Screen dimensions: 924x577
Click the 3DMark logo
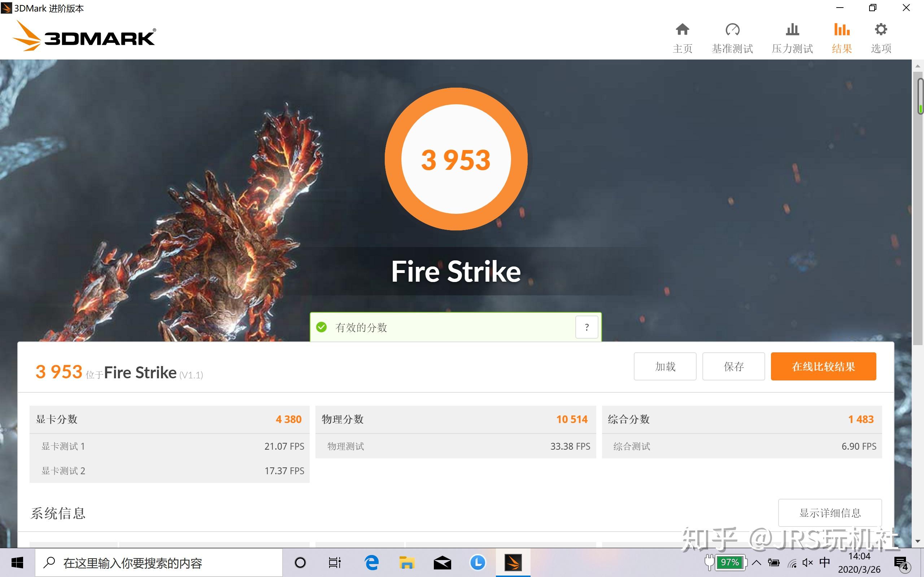pyautogui.click(x=84, y=36)
